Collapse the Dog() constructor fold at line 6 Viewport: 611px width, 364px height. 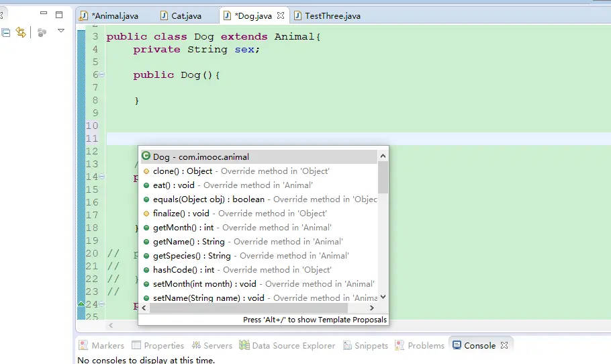click(102, 75)
